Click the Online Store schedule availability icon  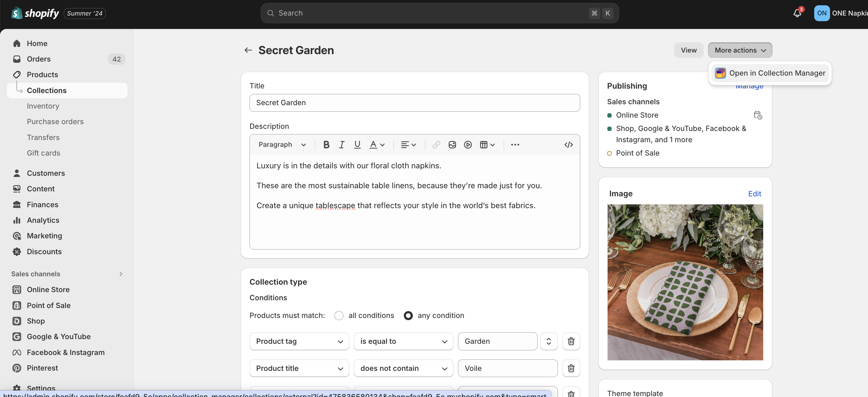(758, 115)
